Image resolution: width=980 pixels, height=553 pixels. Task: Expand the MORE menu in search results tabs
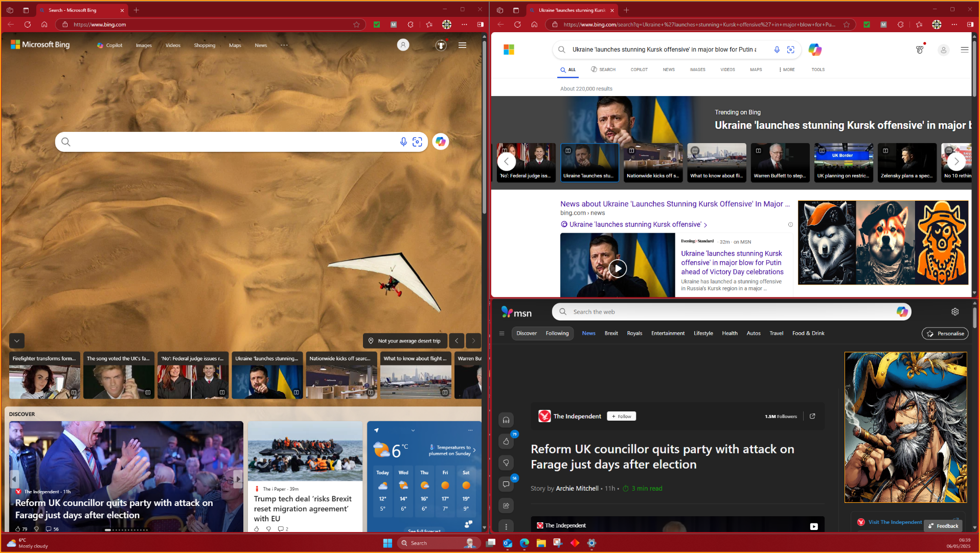pyautogui.click(x=787, y=70)
